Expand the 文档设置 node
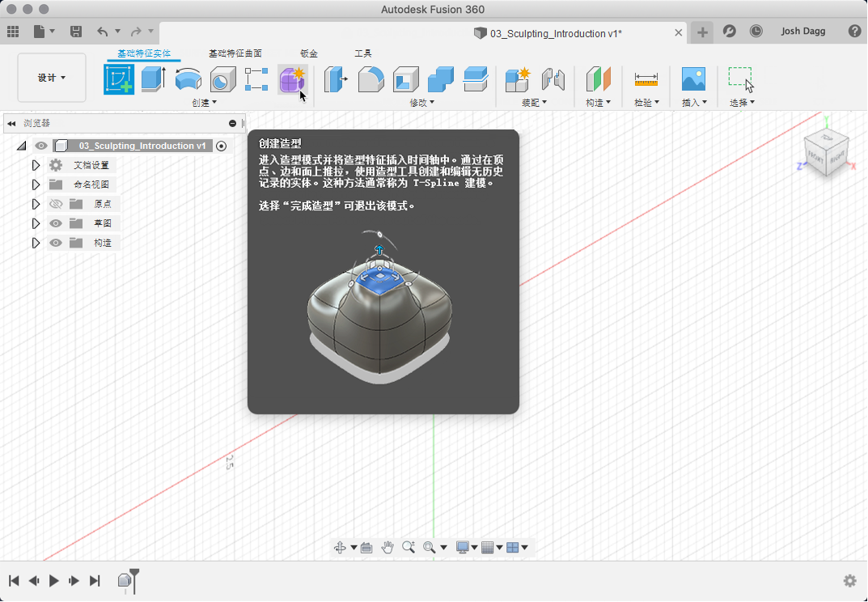This screenshot has height=602, width=868. (36, 165)
